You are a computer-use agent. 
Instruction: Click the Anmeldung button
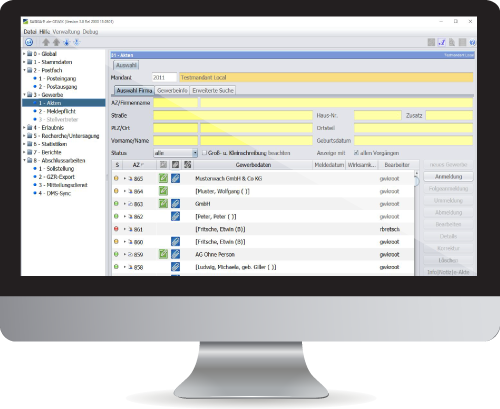click(448, 176)
